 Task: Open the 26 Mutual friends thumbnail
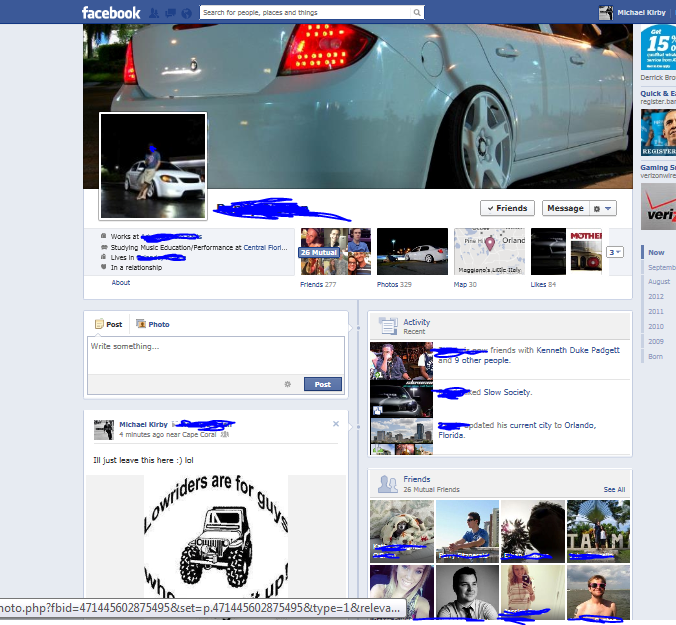click(335, 251)
